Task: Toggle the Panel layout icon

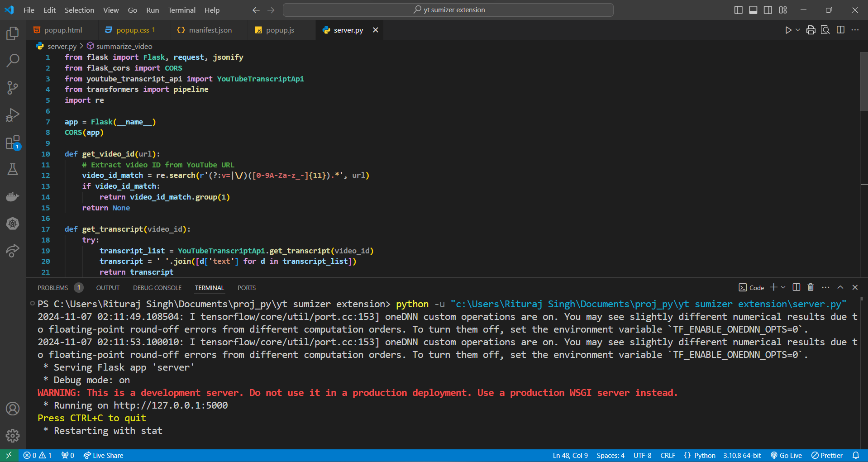Action: point(753,10)
